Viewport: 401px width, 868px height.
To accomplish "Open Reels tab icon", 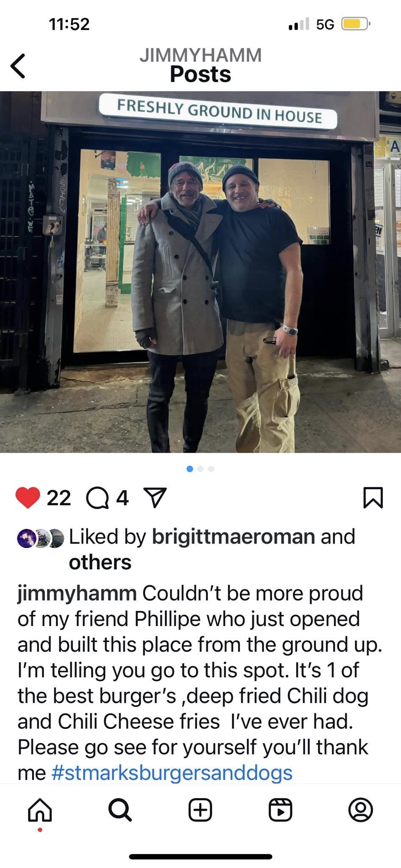I will [281, 810].
